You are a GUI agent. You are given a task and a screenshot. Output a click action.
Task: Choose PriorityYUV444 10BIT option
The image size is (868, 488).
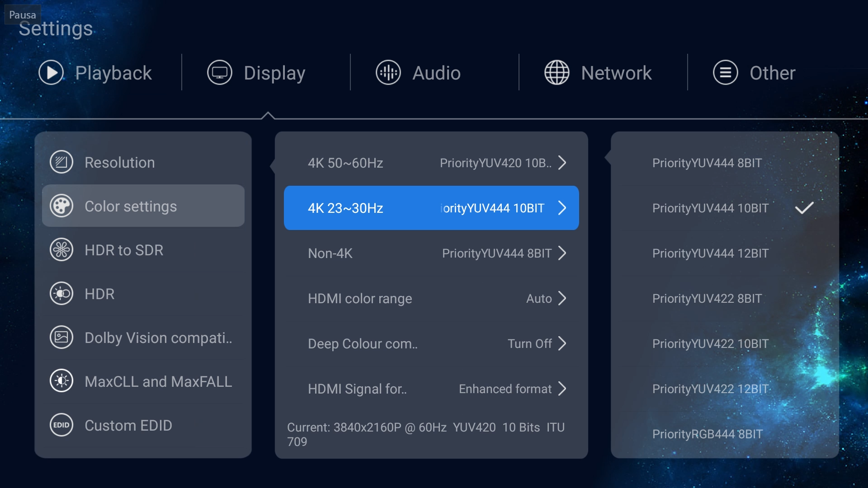click(725, 208)
